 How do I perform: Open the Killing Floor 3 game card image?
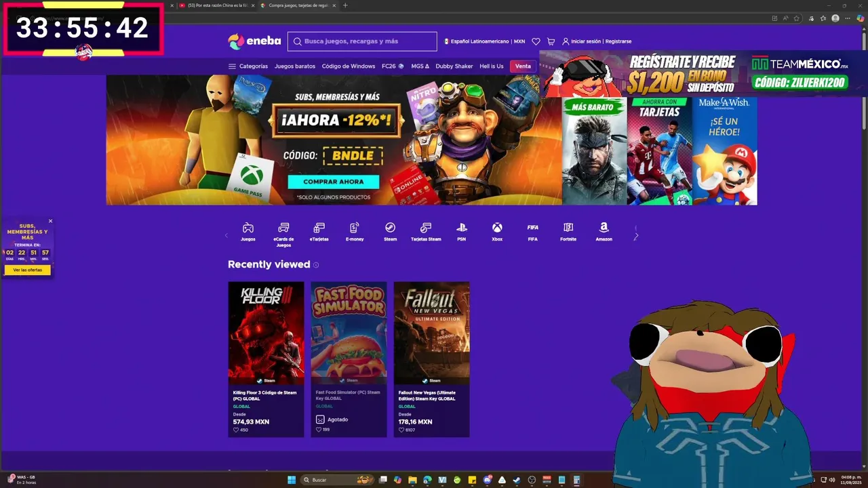tap(266, 333)
